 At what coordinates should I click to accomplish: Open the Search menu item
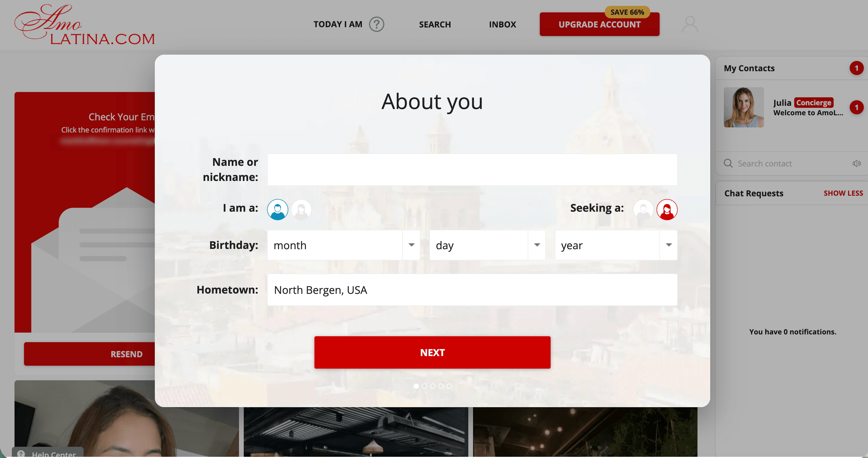click(435, 24)
